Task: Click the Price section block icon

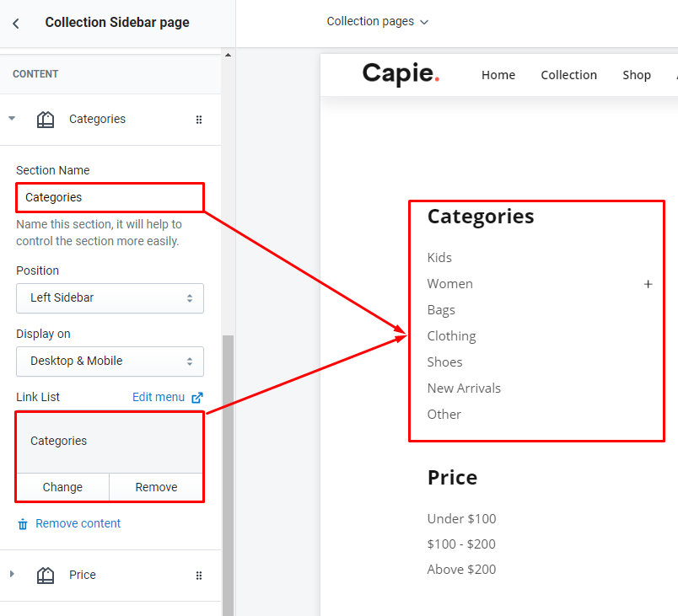Action: click(46, 576)
